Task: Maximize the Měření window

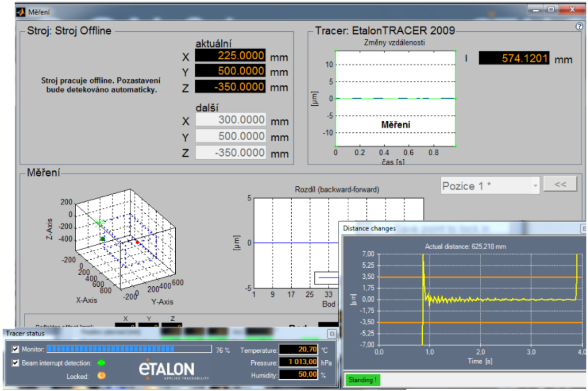Action: 551,10
